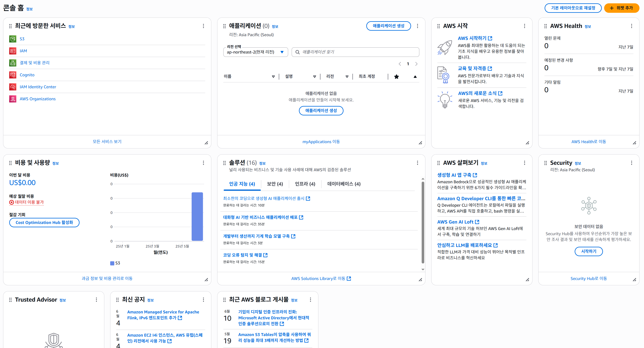Open the 모든 서비스 보기 link

(x=107, y=142)
